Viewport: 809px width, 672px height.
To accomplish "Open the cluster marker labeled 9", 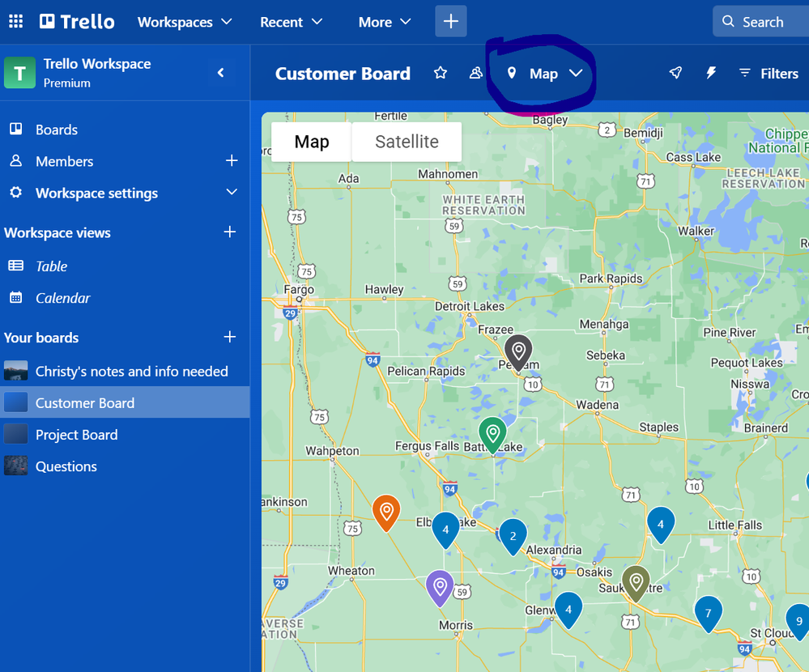I will click(x=798, y=622).
